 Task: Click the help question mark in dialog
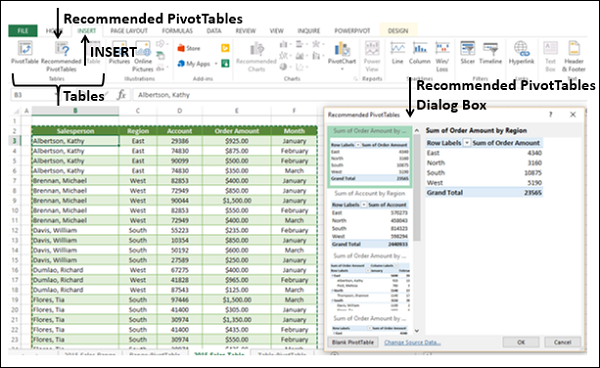pyautogui.click(x=551, y=114)
